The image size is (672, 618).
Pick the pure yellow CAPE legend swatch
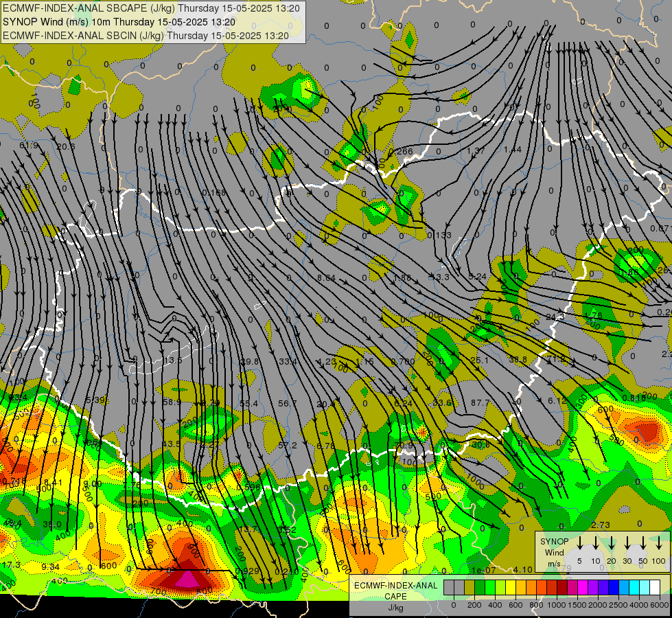pyautogui.click(x=511, y=588)
